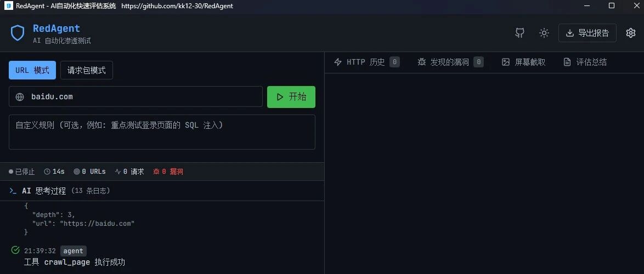
Task: Click the "depth": 3 log line
Action: (54, 214)
